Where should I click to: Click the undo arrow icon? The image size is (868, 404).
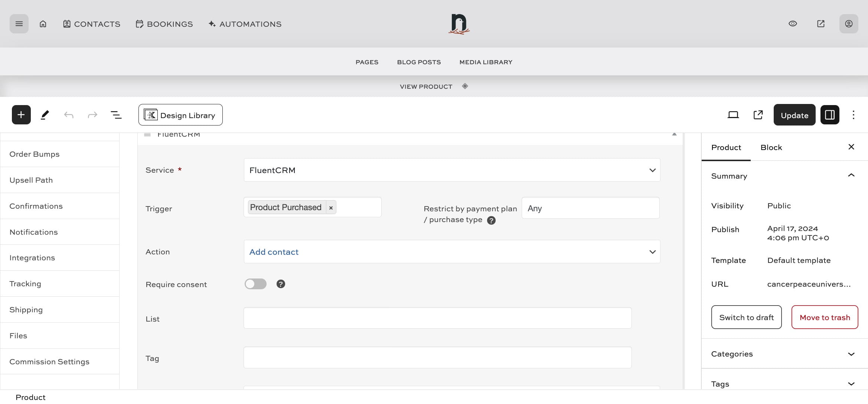pos(69,115)
